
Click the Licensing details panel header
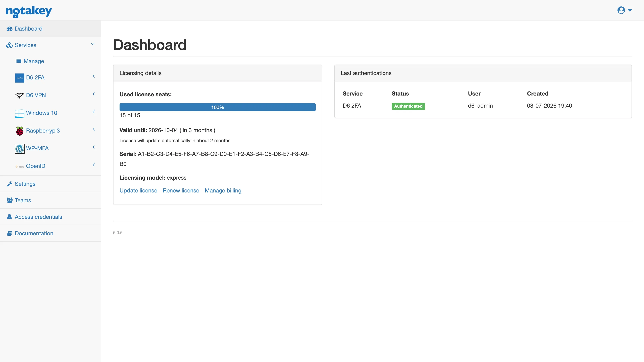pyautogui.click(x=218, y=73)
